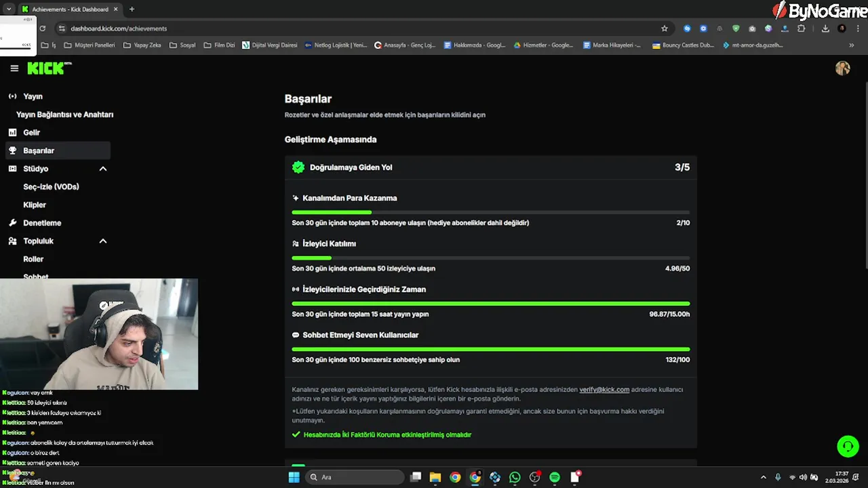Screen dimensions: 868x488
Task: Open Roller under Topluluk
Action: (33, 259)
